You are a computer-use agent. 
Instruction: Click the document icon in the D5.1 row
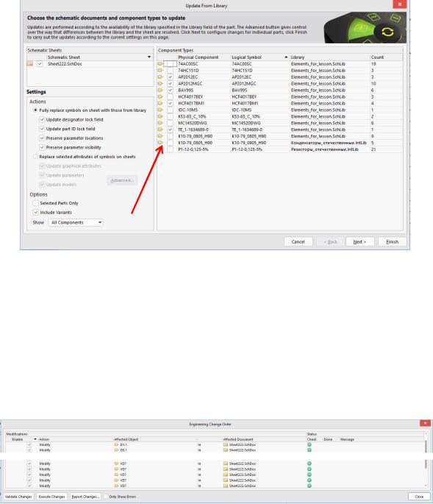[226, 450]
